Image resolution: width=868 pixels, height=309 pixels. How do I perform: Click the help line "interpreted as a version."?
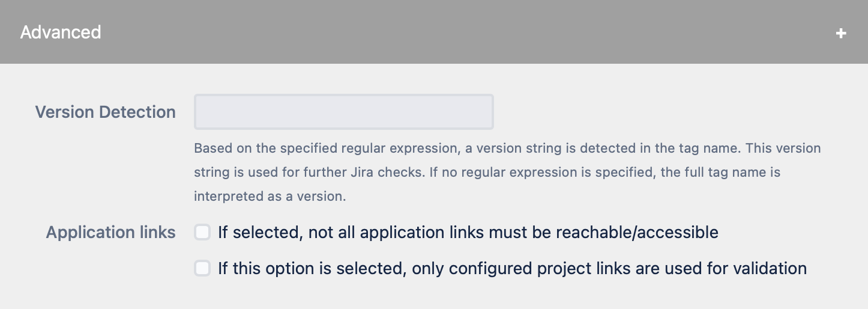pos(270,197)
